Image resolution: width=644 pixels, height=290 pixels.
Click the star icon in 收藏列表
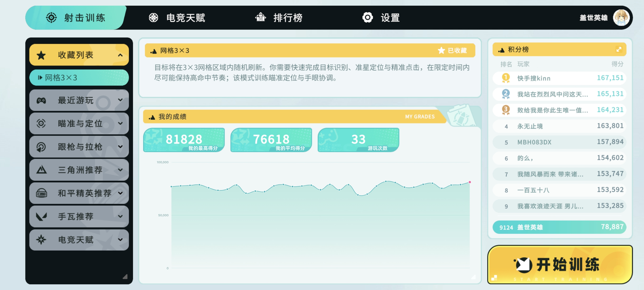[x=41, y=55]
